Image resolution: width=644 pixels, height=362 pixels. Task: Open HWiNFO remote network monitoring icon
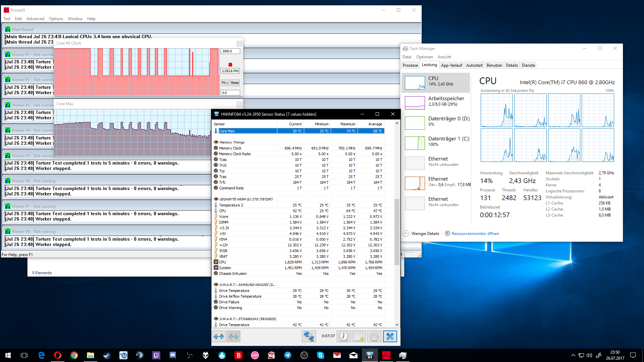tap(309, 336)
